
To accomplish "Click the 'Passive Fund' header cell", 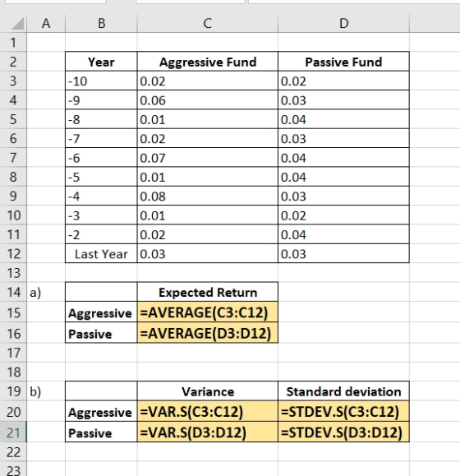I will [x=343, y=62].
